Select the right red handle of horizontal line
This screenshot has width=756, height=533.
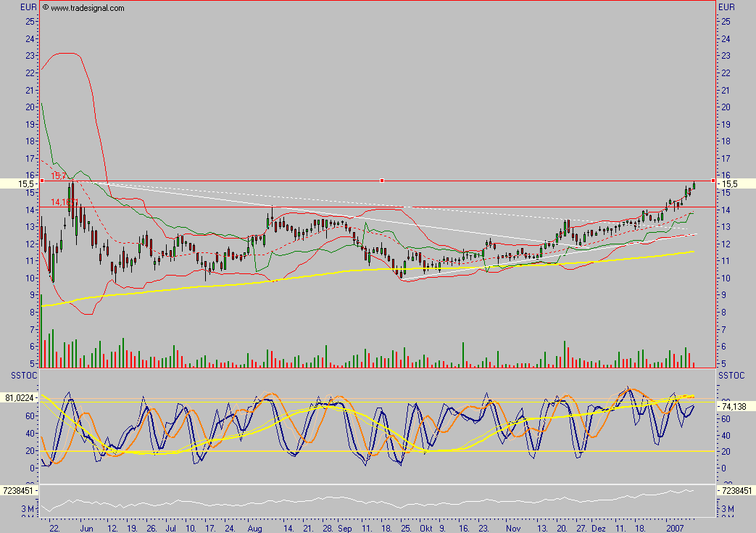pyautogui.click(x=713, y=180)
